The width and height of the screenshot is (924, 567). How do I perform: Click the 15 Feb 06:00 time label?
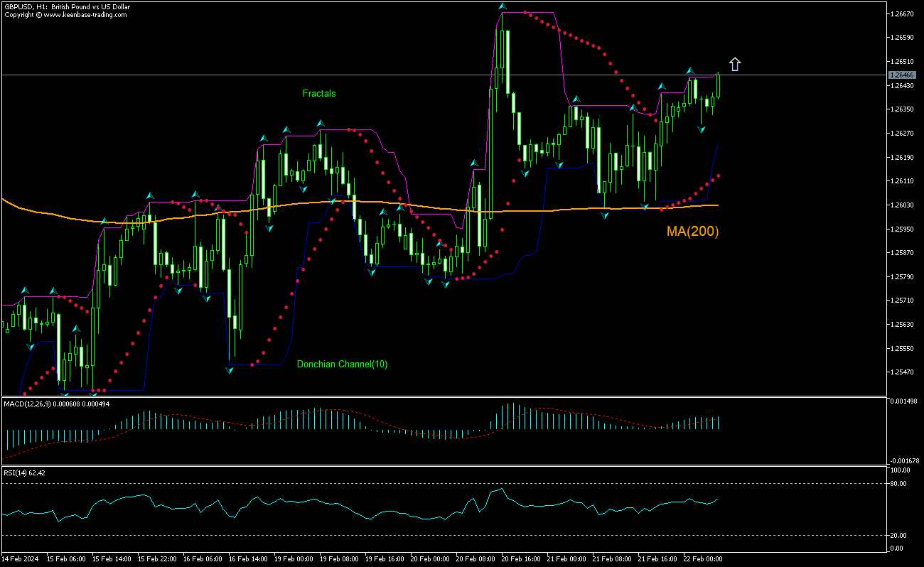pyautogui.click(x=66, y=559)
